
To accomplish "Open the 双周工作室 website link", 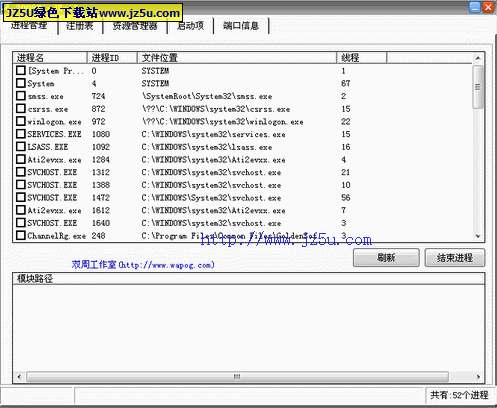I will click(143, 265).
